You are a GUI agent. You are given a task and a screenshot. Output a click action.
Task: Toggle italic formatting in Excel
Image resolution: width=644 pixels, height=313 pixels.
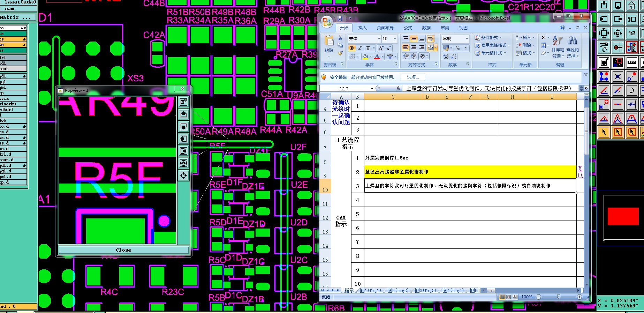pos(360,48)
